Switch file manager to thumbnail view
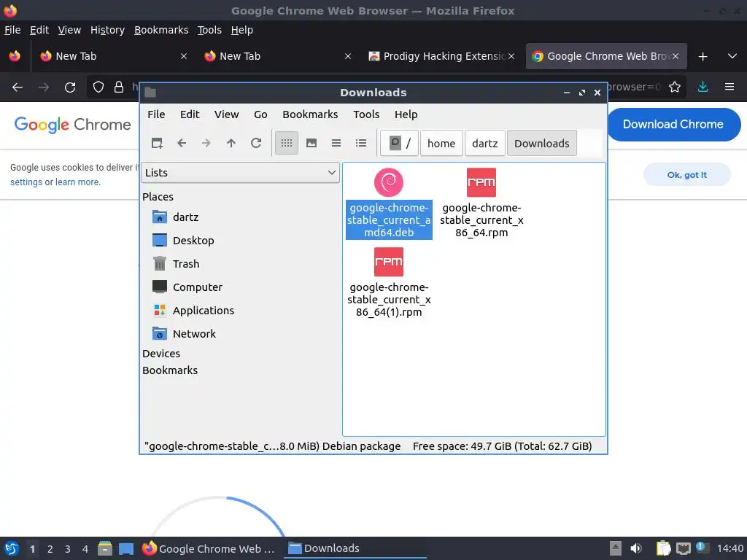The image size is (747, 560). [x=311, y=143]
